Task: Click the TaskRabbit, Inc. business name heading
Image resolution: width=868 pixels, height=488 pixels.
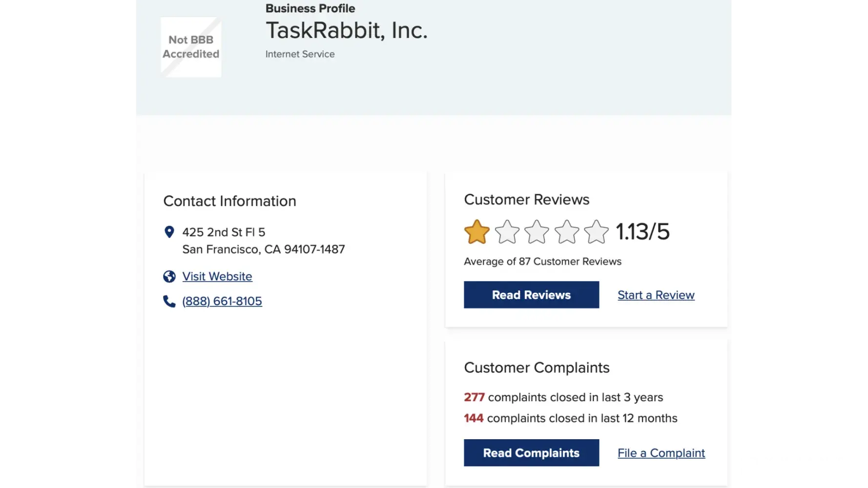Action: (x=346, y=30)
